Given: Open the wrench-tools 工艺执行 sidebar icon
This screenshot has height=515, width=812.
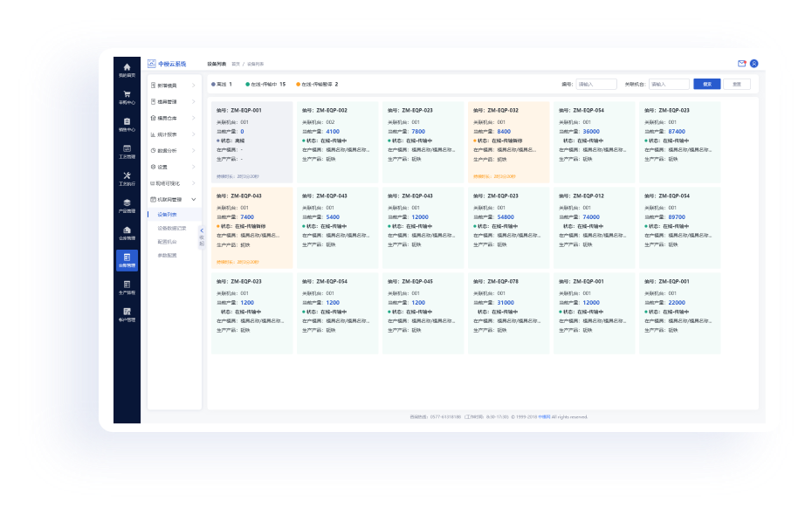Looking at the screenshot, I should coord(127,175).
